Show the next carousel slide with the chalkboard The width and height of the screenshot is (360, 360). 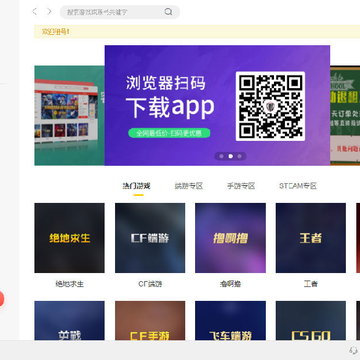click(x=345, y=115)
